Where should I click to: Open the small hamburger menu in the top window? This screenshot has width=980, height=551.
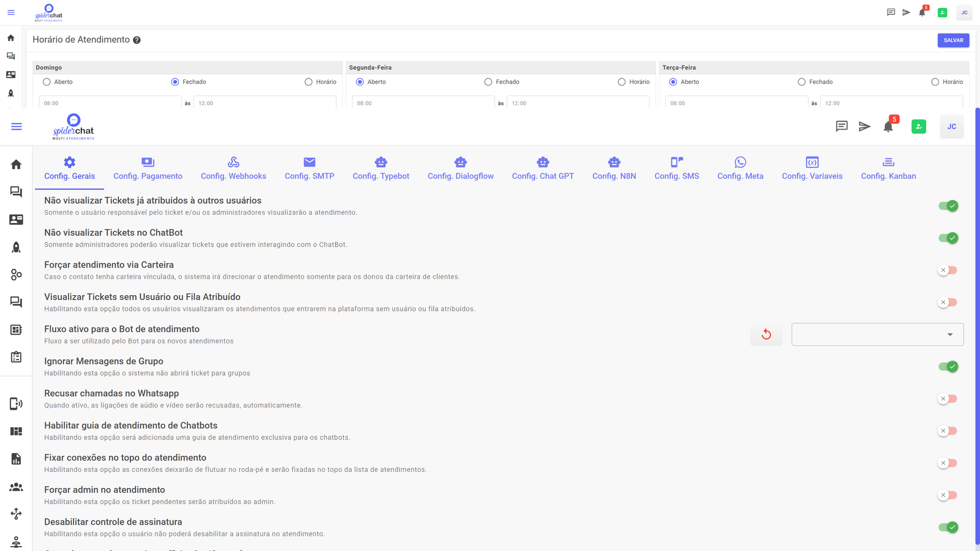11,12
